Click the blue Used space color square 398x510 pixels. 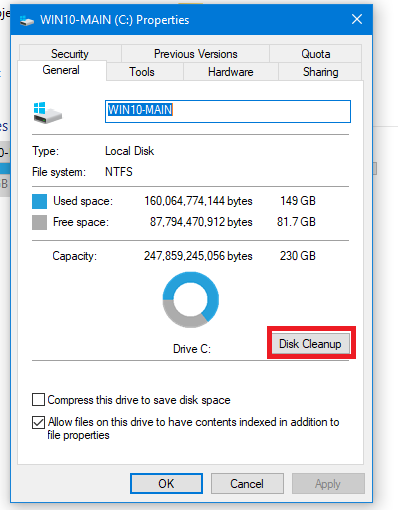(39, 201)
